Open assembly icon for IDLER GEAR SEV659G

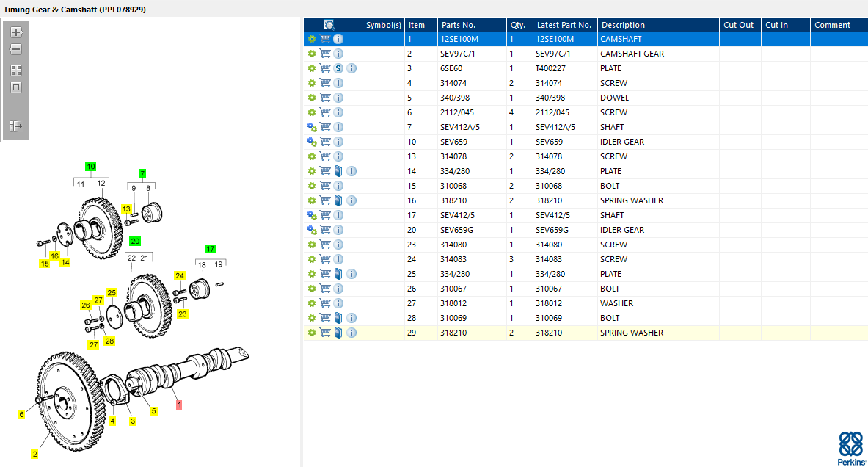click(312, 230)
